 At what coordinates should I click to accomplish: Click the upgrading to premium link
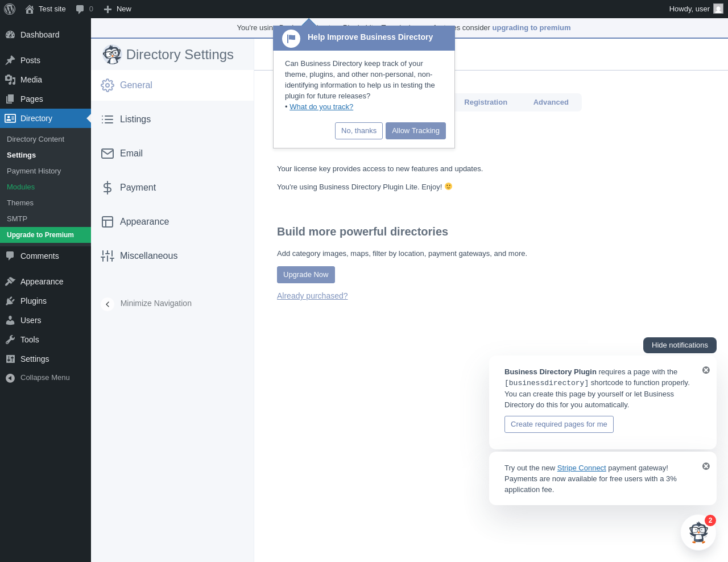[x=531, y=28]
